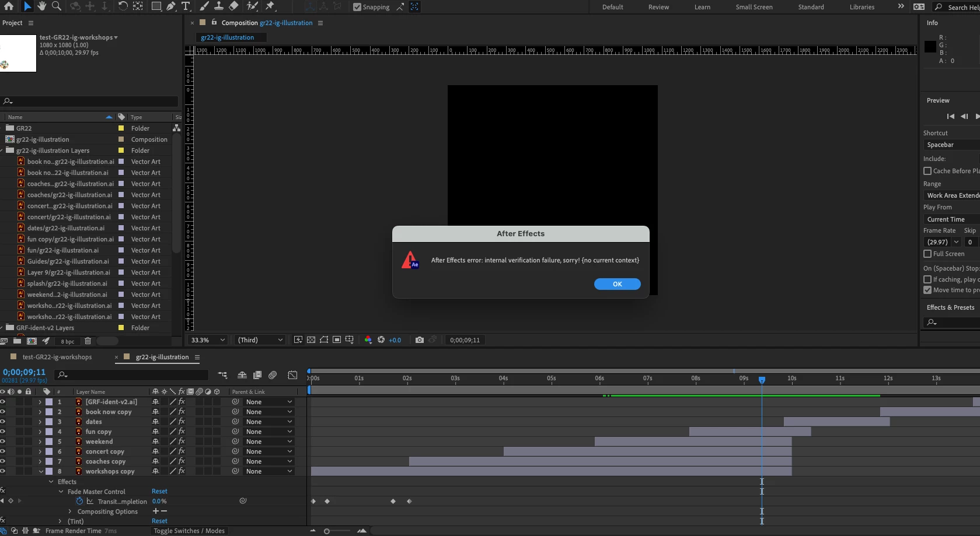This screenshot has height=536, width=980.
Task: Switch to the Small Screen workspace
Action: (x=754, y=7)
